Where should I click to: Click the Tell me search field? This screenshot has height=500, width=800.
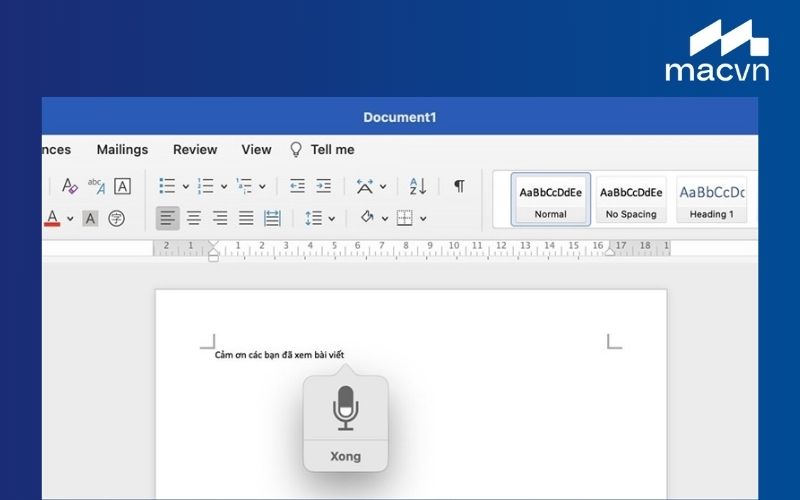333,149
